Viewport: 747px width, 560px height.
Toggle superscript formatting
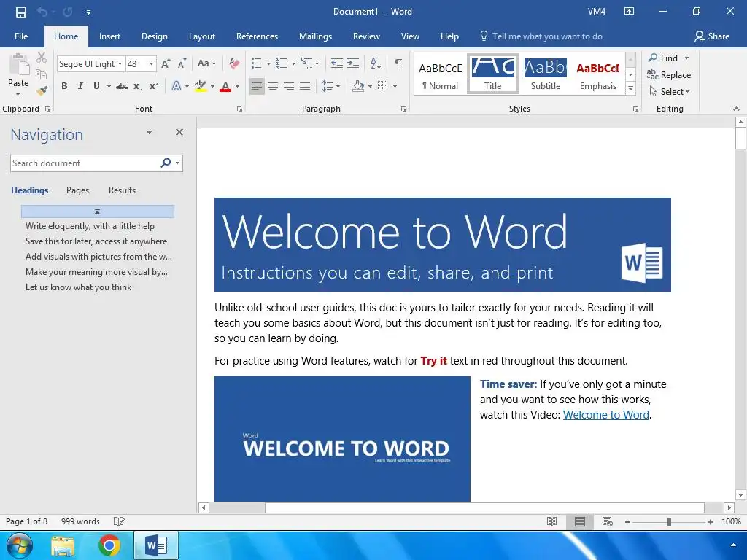154,86
